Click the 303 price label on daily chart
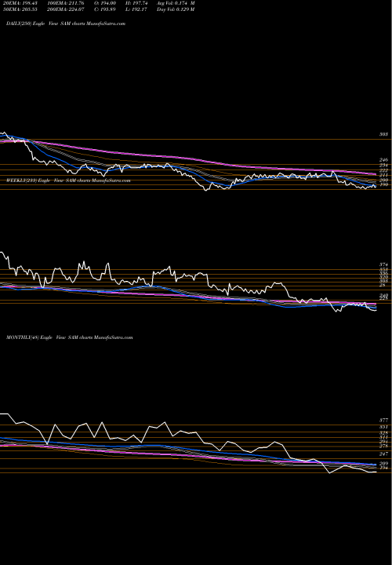Screen dimensions: 392x565 (383, 134)
